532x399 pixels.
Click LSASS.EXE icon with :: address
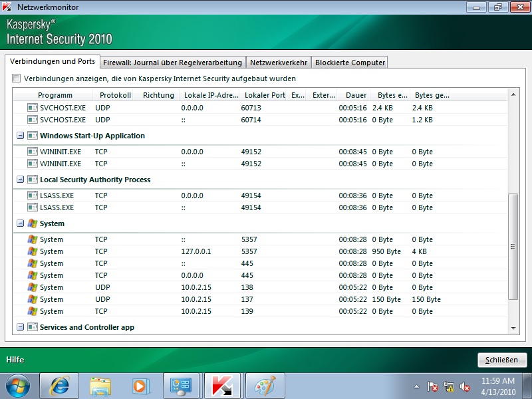point(33,207)
